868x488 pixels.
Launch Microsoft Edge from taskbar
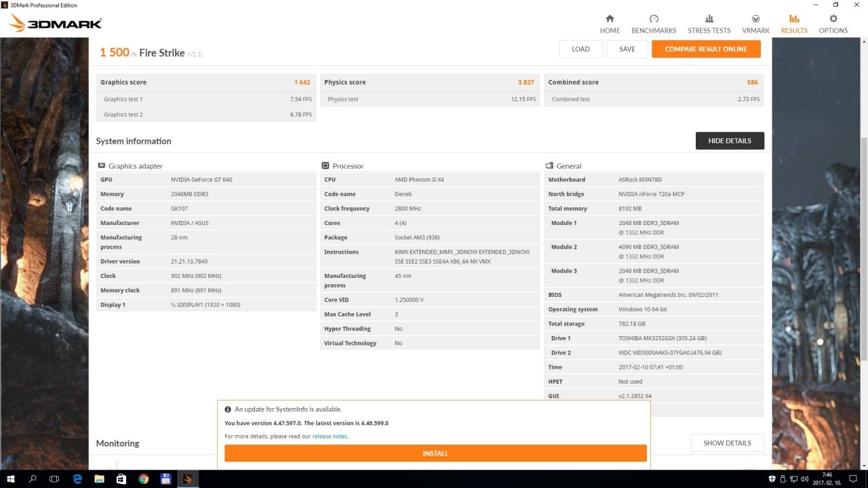tap(77, 479)
